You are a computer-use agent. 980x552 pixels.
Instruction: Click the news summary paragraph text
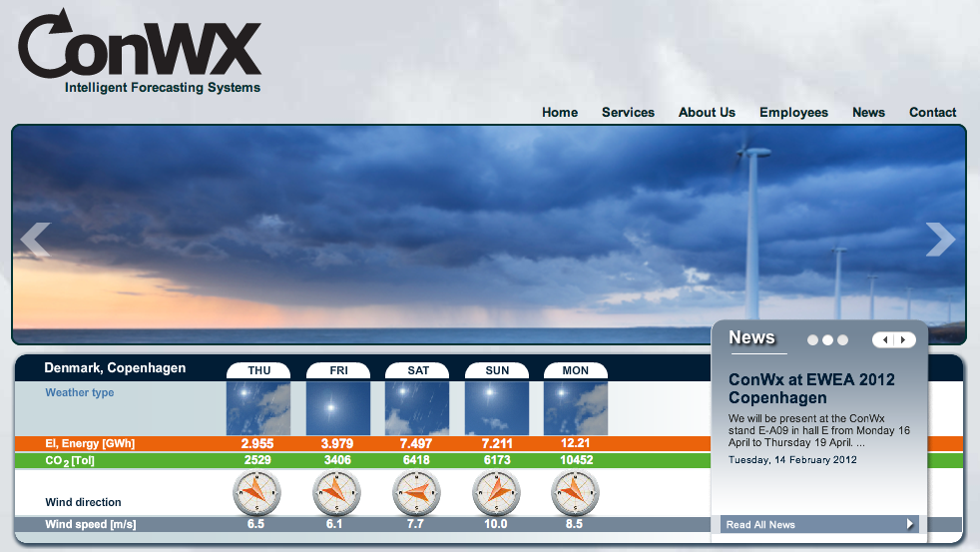[818, 430]
